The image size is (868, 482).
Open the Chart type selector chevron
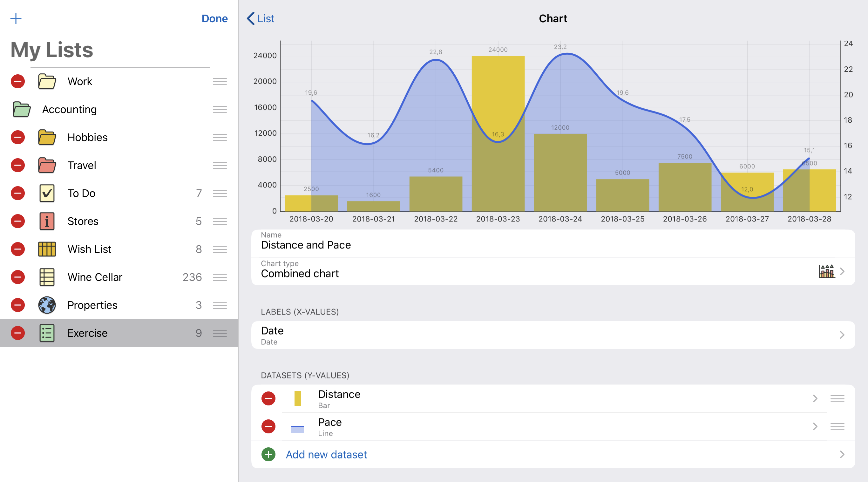click(842, 271)
